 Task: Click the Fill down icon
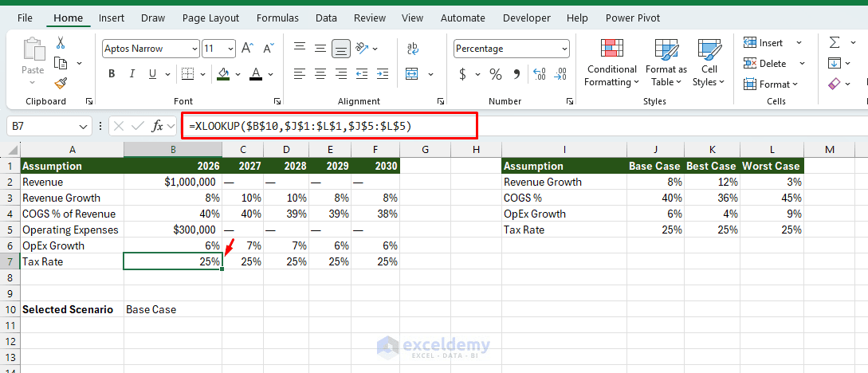point(835,63)
